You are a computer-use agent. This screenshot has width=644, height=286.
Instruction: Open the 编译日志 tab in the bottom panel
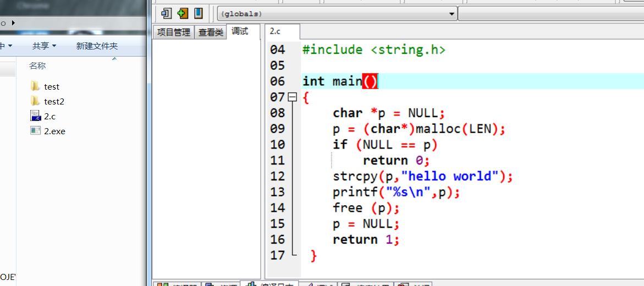(271, 284)
